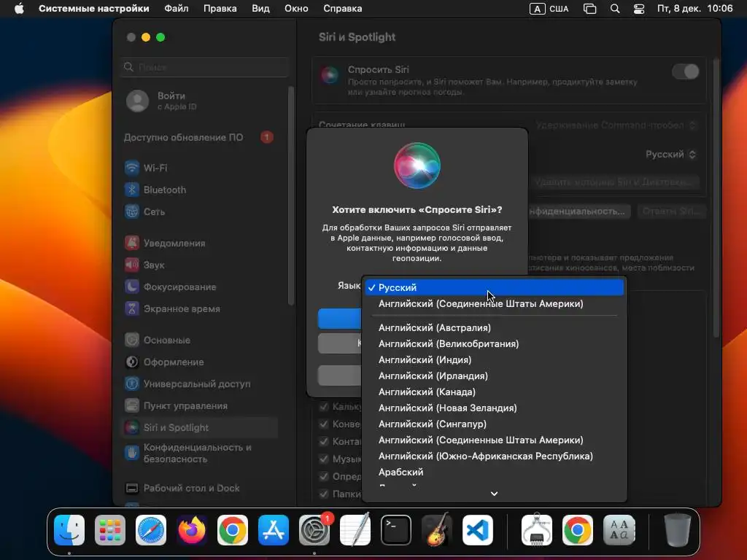Toggle the Определения search results checkbox
This screenshot has width=747, height=560.
coord(324,477)
